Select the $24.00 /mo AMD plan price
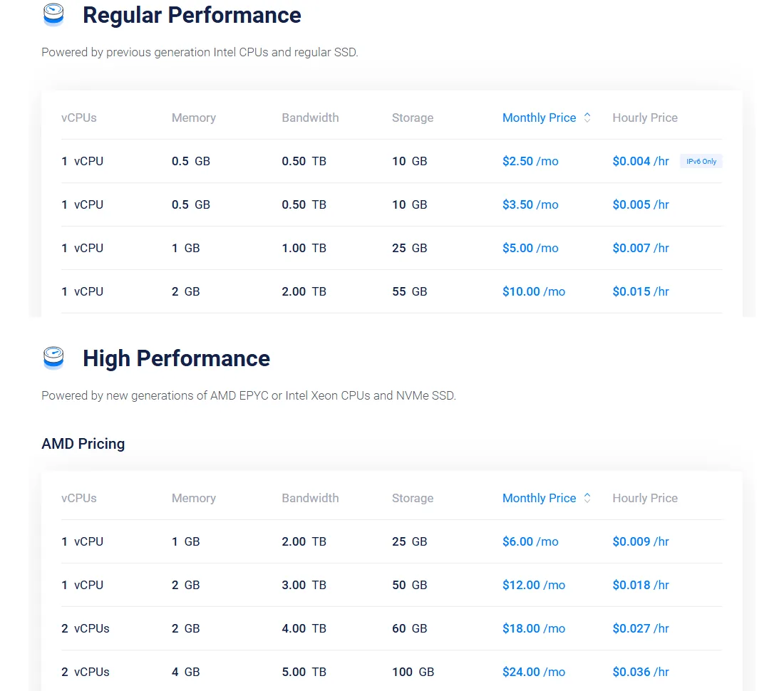The width and height of the screenshot is (784, 691). [534, 672]
